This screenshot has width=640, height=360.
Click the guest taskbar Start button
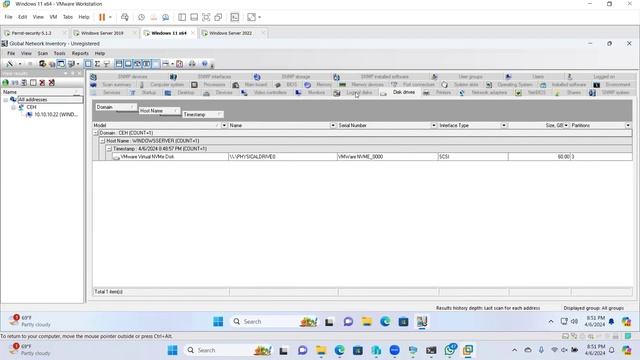coord(218,322)
